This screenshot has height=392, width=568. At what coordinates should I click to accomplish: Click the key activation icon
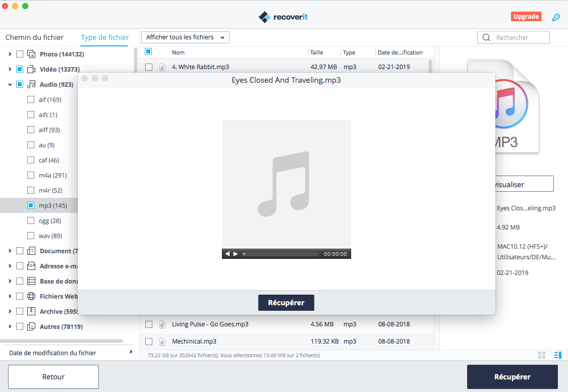tap(556, 17)
